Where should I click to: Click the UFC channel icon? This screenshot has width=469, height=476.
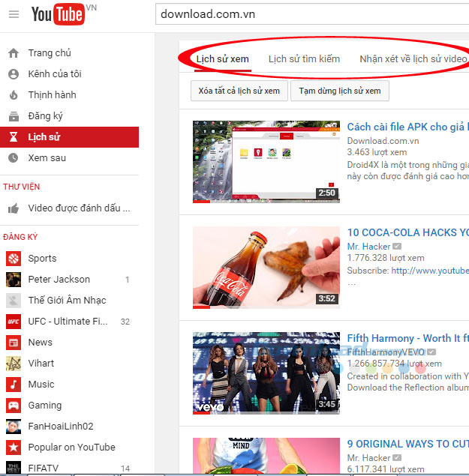pos(14,322)
